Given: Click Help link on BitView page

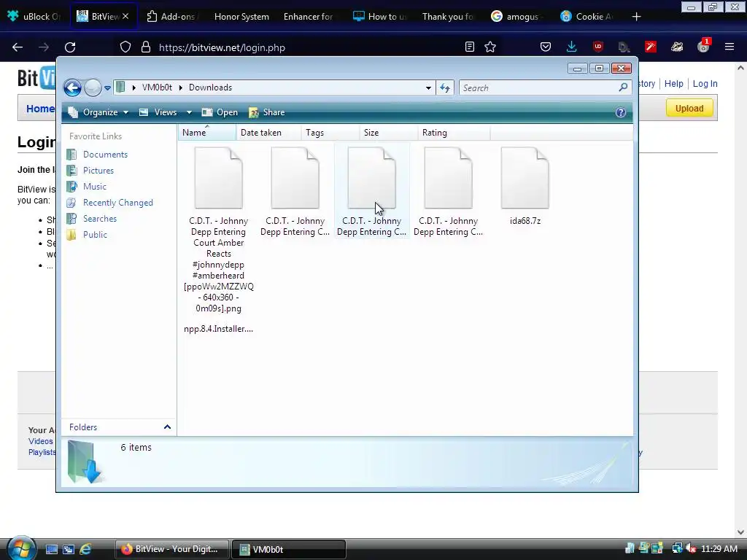Looking at the screenshot, I should [x=673, y=84].
